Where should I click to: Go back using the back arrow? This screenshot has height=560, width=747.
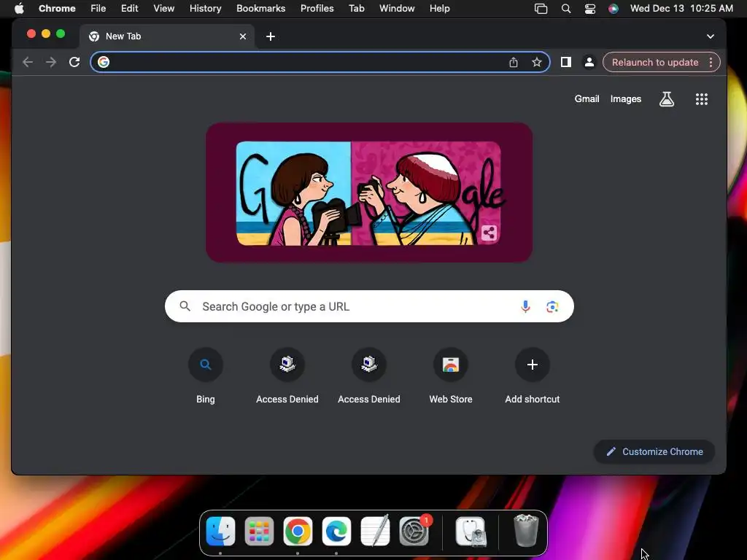tap(28, 62)
